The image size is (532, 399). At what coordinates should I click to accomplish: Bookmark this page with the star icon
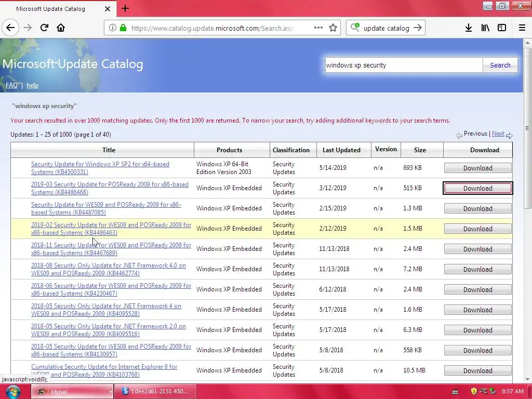[333, 28]
